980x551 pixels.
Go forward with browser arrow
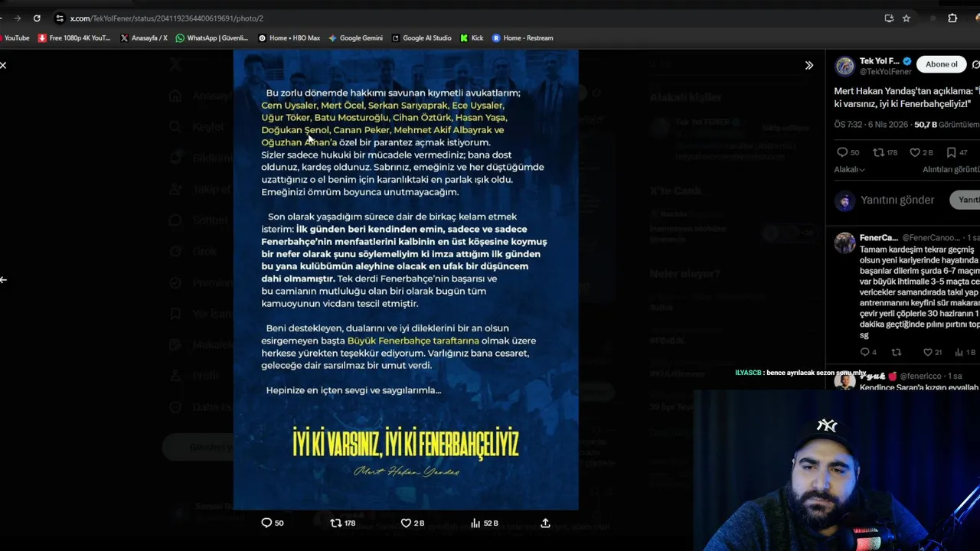click(17, 18)
